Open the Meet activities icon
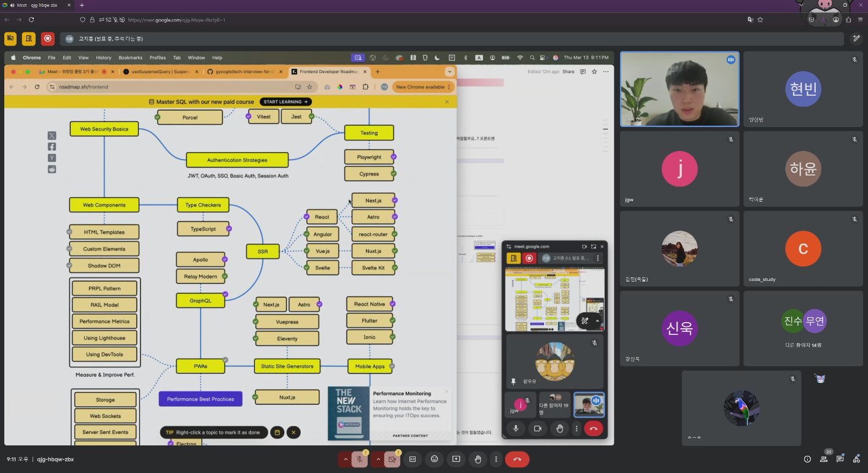This screenshot has width=868, height=473. coord(856,459)
